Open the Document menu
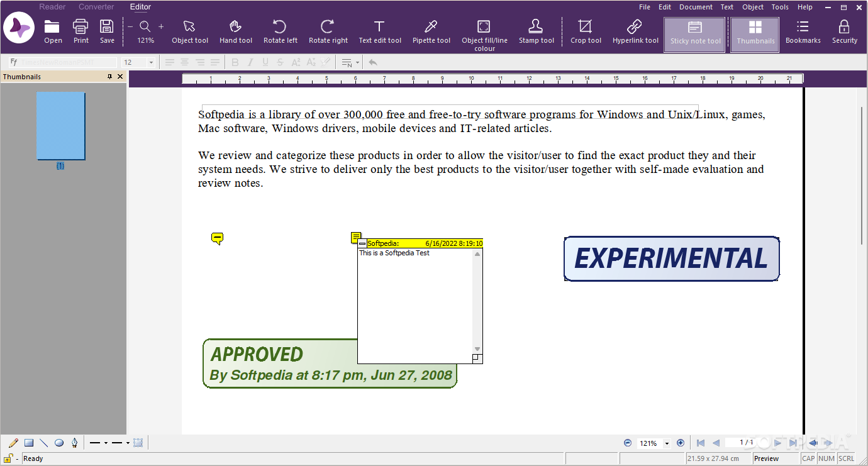Viewport: 868px width, 466px height. tap(696, 7)
